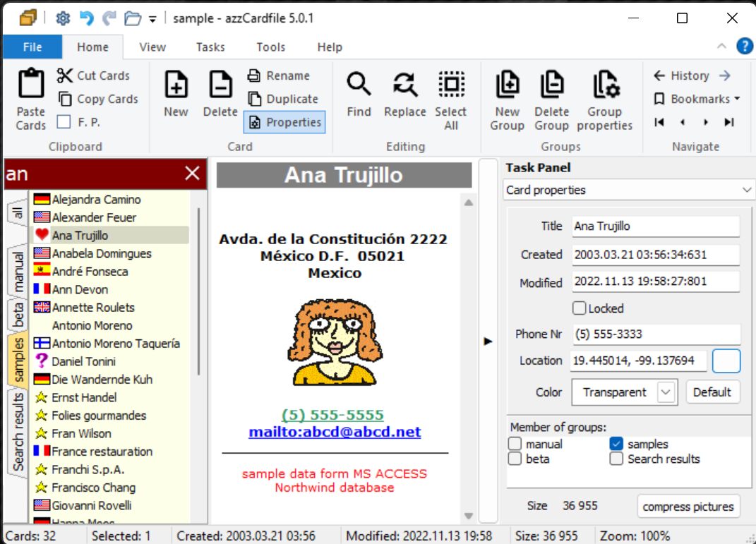Toggle the F. P. checkbox
The height and width of the screenshot is (544, 756).
(64, 122)
